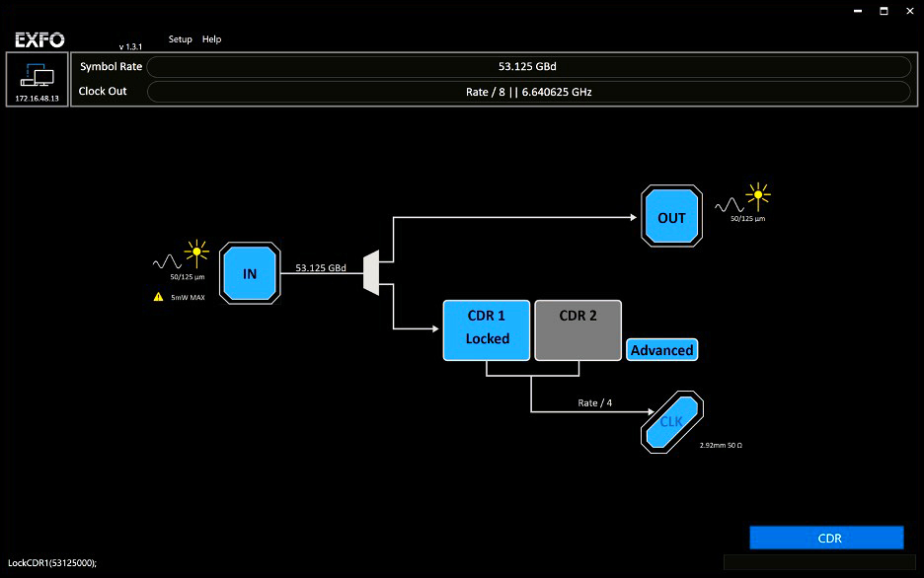Click the EXFO logo
Screen dimensions: 924x578
click(x=39, y=40)
